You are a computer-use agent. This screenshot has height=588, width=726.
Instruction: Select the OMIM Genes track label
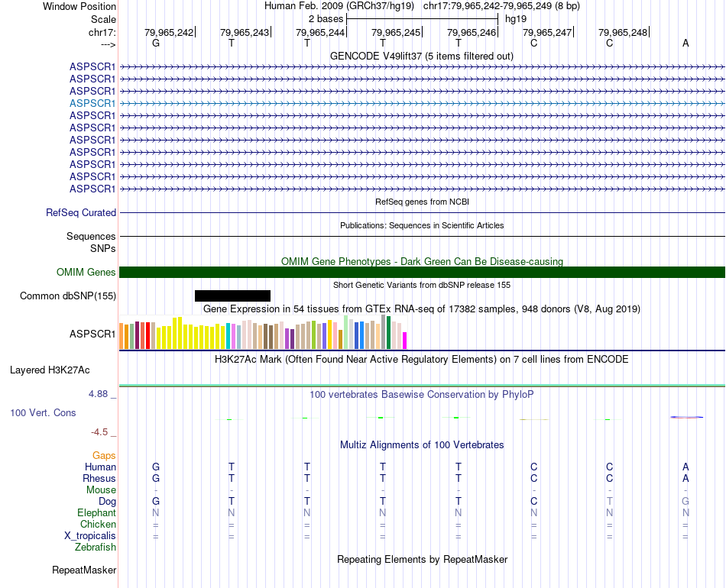pyautogui.click(x=86, y=272)
